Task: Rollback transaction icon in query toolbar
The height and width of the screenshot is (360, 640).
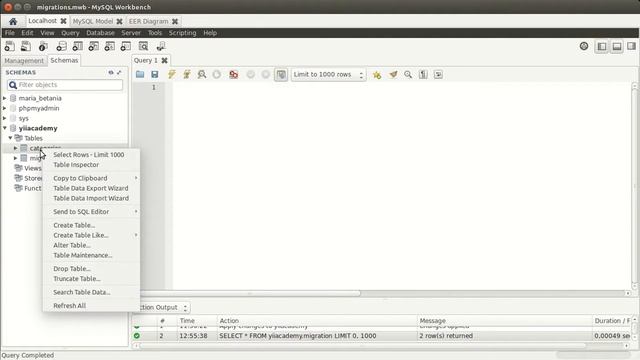Action: [266, 74]
